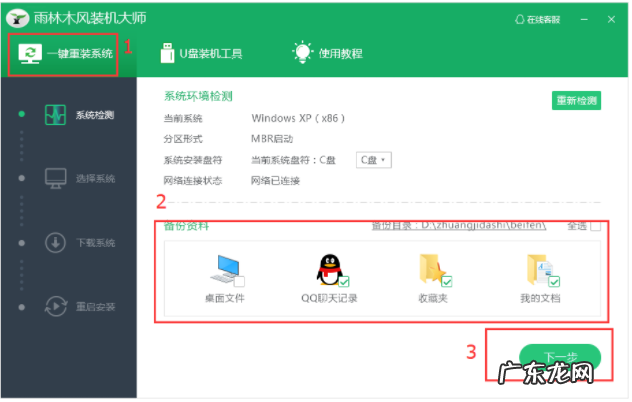Select the 选择系统 monitor icon

click(55, 178)
